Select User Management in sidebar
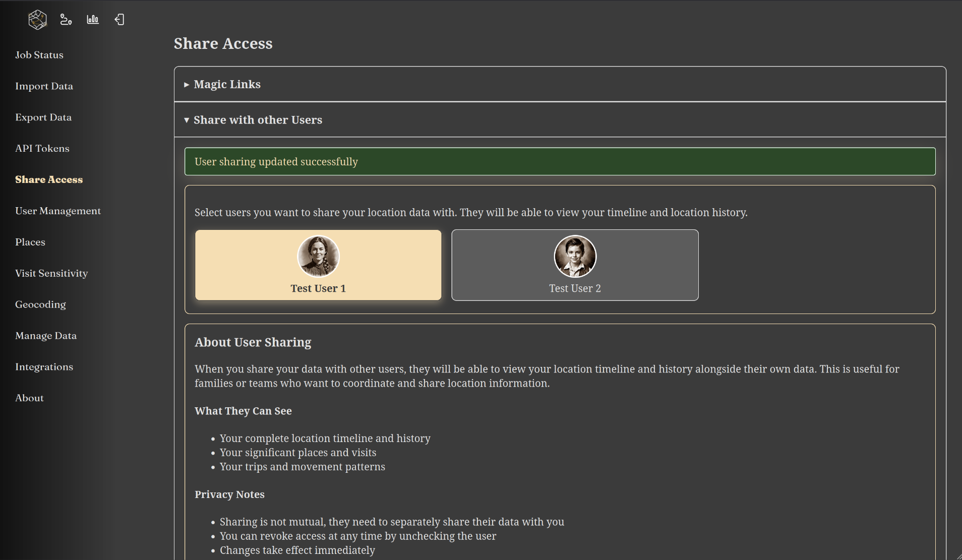 [x=58, y=211]
